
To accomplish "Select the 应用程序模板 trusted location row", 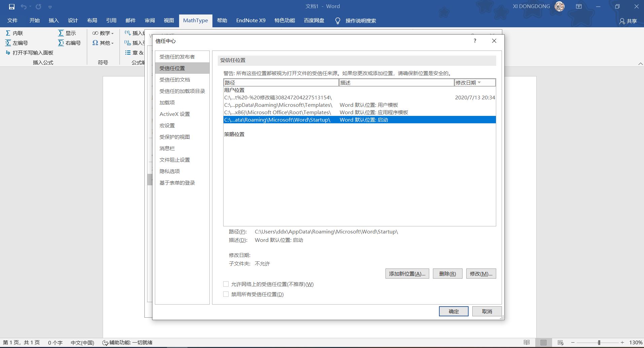I will (x=360, y=112).
